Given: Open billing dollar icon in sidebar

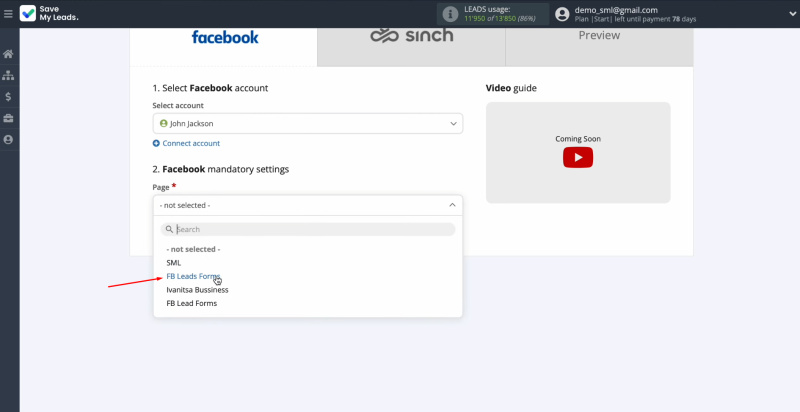Looking at the screenshot, I should click(8, 97).
